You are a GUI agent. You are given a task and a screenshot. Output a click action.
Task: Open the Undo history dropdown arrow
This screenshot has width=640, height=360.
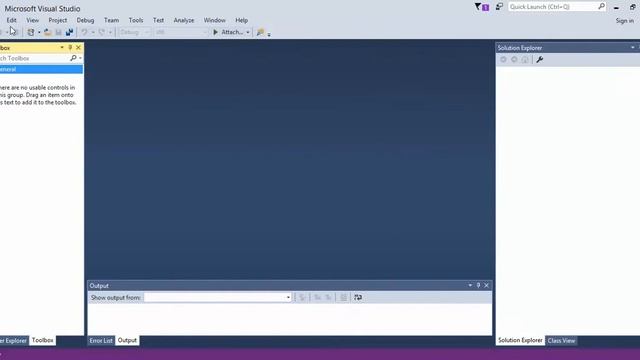coord(93,32)
